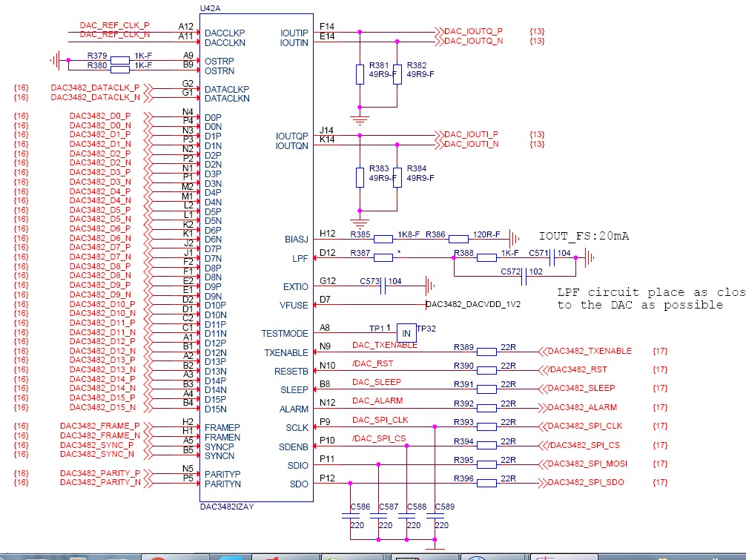Select the VFUSE pin name

pyautogui.click(x=294, y=306)
